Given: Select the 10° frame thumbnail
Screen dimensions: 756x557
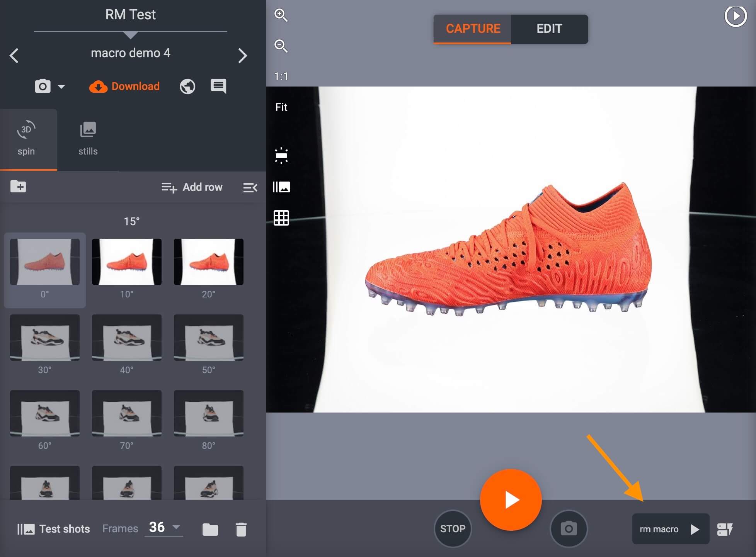Looking at the screenshot, I should click(x=126, y=262).
